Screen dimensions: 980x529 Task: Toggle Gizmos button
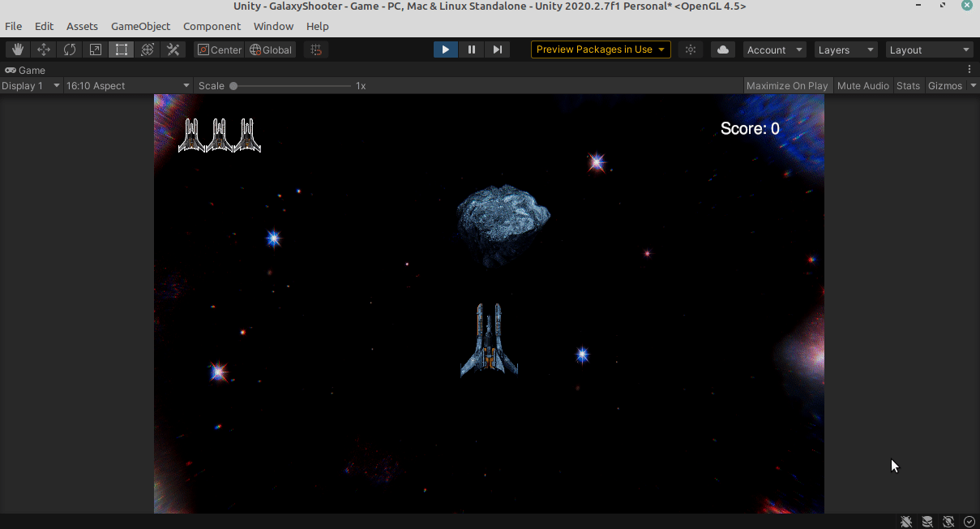[945, 85]
